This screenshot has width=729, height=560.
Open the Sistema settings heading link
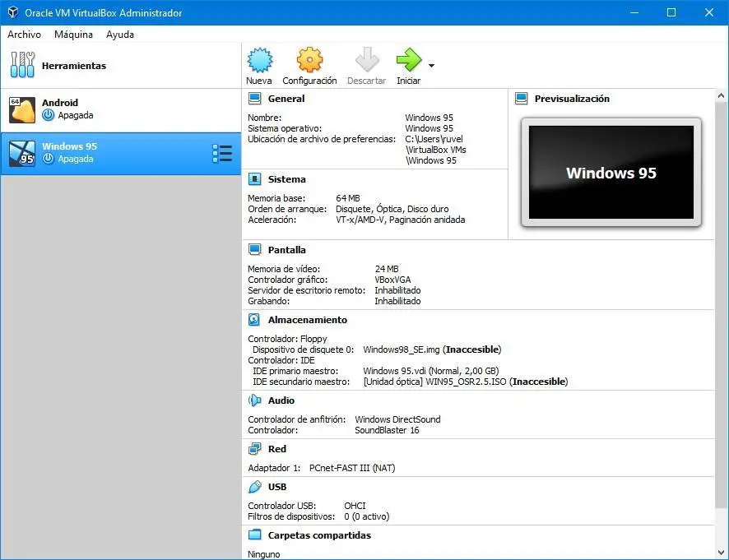click(287, 179)
